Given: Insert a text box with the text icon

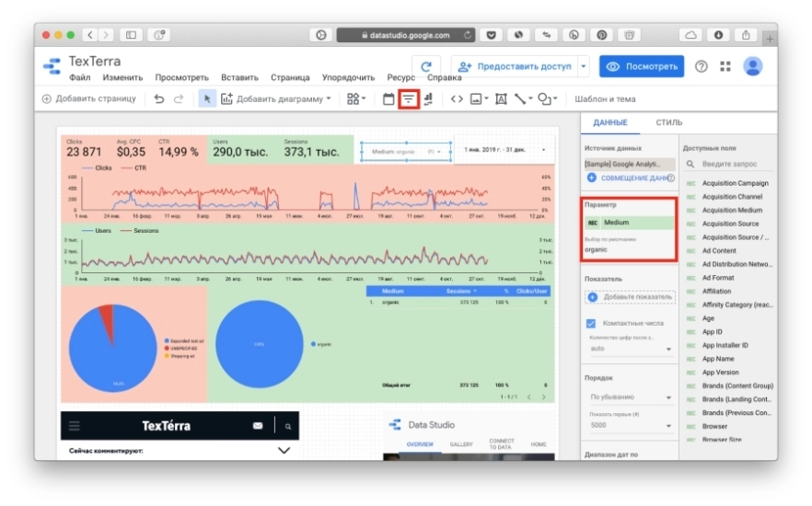Looking at the screenshot, I should click(501, 98).
